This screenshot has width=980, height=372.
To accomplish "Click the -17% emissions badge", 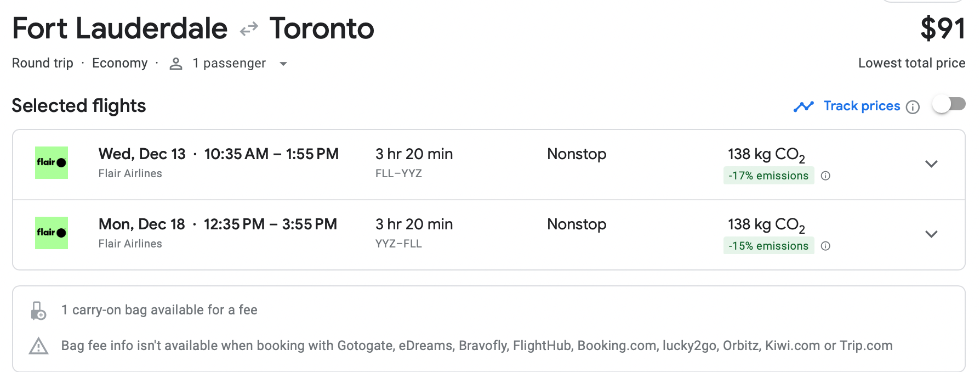I will tap(768, 176).
